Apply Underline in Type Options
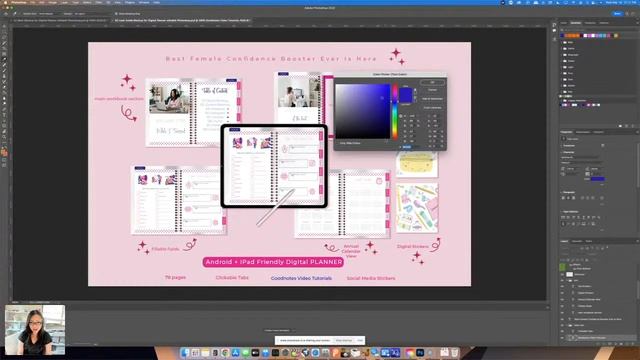The width and height of the screenshot is (640, 360). coord(593,218)
